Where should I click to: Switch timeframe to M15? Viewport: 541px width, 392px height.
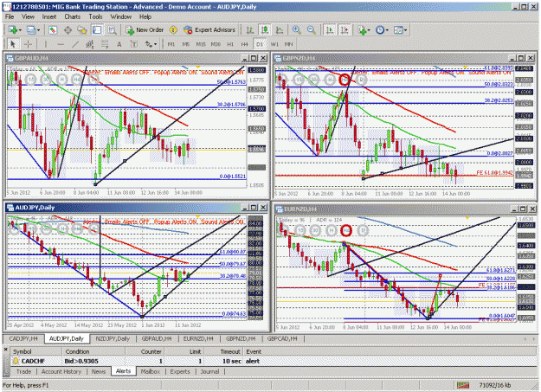click(x=201, y=44)
